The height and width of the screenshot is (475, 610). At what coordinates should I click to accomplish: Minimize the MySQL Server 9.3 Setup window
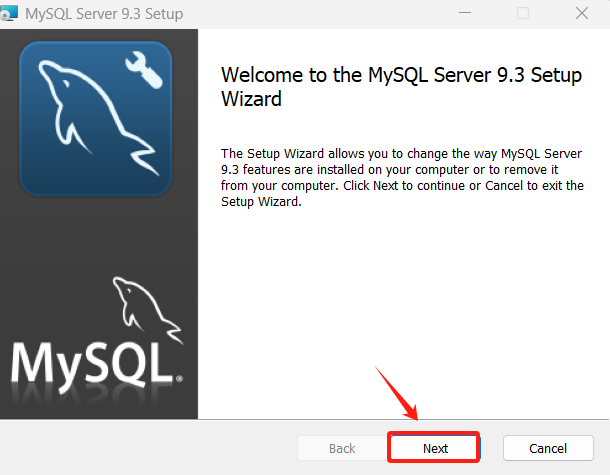(465, 13)
